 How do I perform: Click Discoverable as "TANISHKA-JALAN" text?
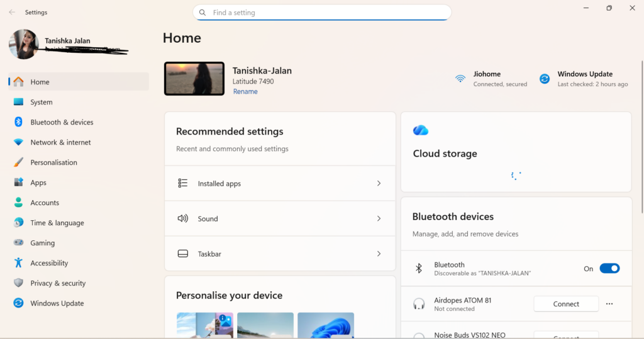[482, 273]
